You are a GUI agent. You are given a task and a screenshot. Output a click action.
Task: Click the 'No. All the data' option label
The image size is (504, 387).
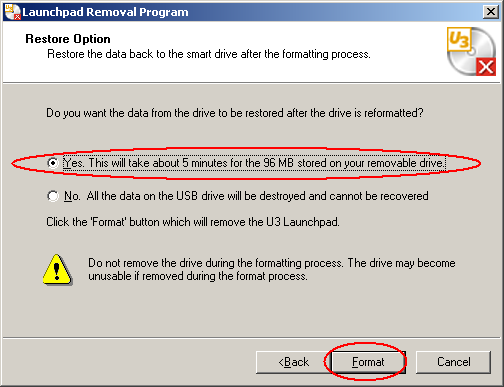pos(246,196)
